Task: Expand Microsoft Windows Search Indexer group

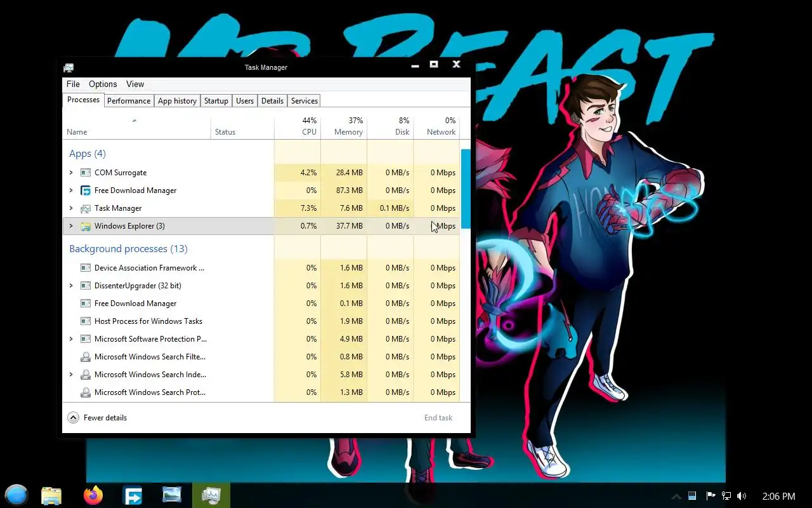Action: click(71, 375)
